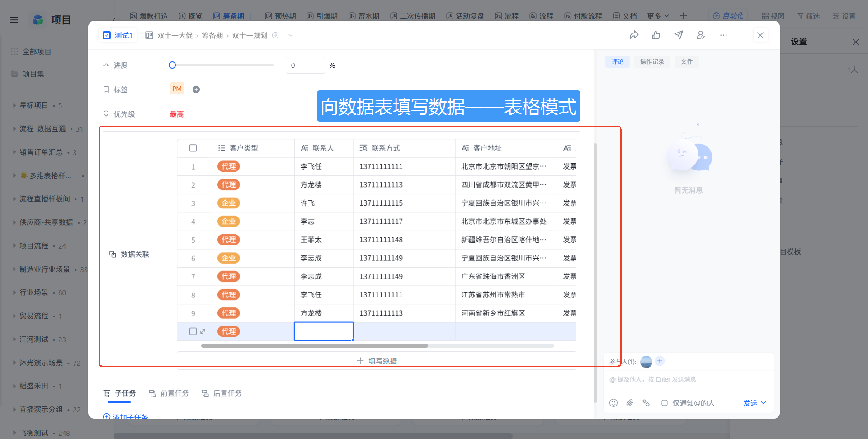Open the 后置任务 tab

tap(222, 393)
